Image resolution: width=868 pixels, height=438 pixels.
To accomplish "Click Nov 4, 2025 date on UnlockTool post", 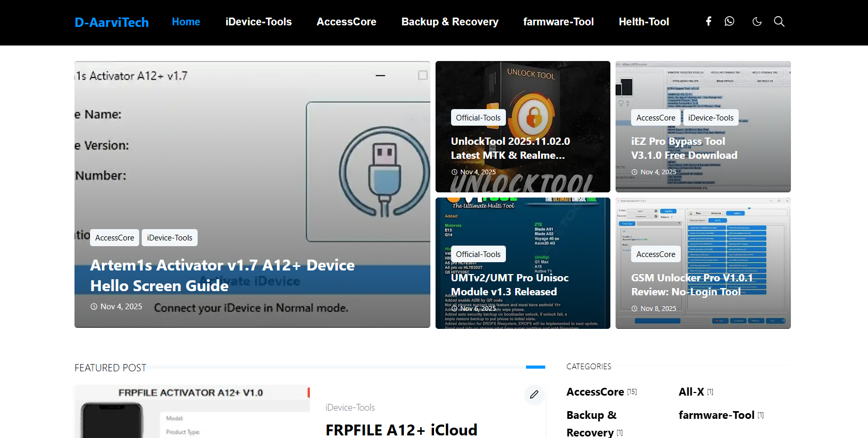I will point(474,172).
